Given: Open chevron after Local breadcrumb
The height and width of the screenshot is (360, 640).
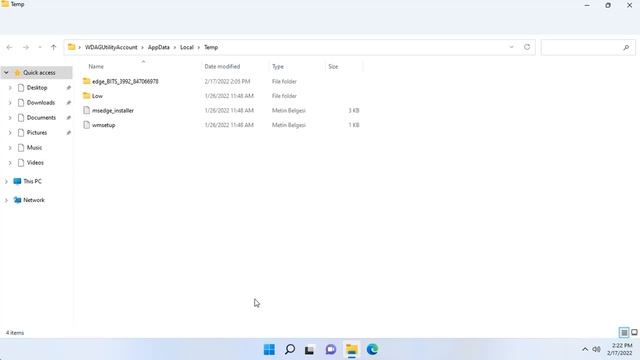Looking at the screenshot, I should (199, 47).
